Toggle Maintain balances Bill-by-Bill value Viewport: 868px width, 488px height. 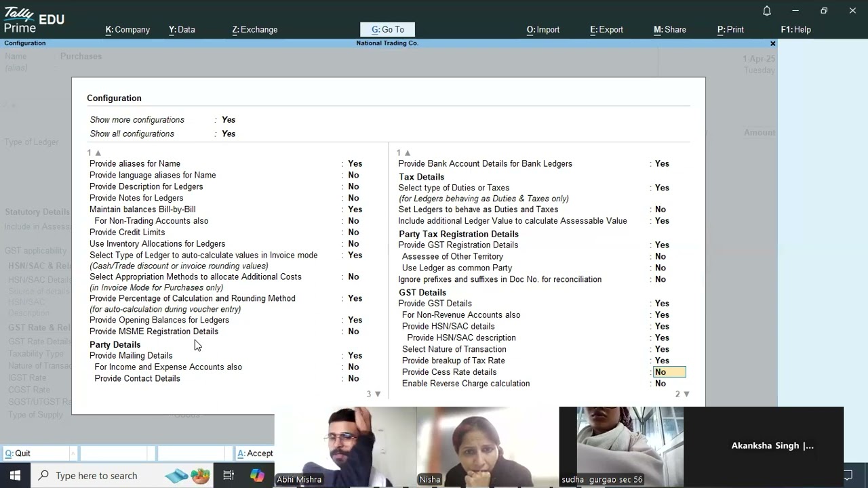[x=355, y=210]
